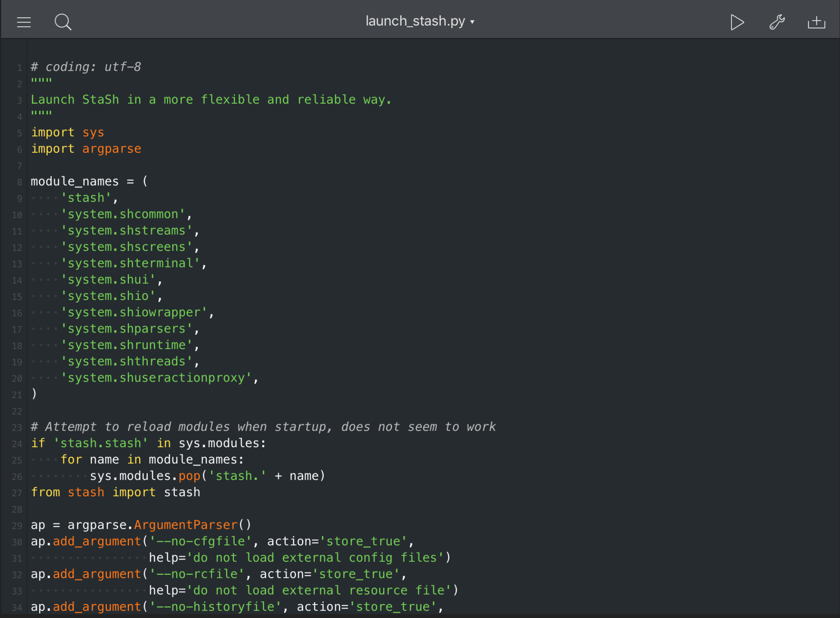Click the '--no-historyfile' argument string
The image size is (840, 618).
215,607
